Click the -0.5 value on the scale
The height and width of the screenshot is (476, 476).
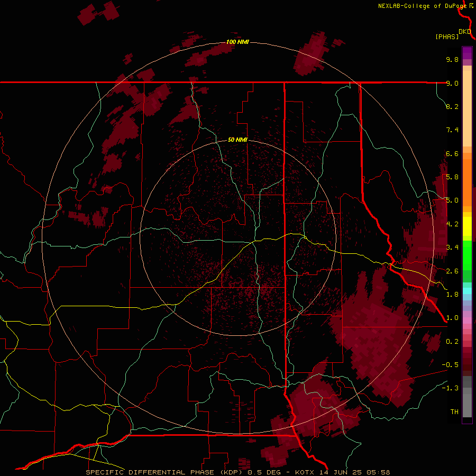[450, 364]
